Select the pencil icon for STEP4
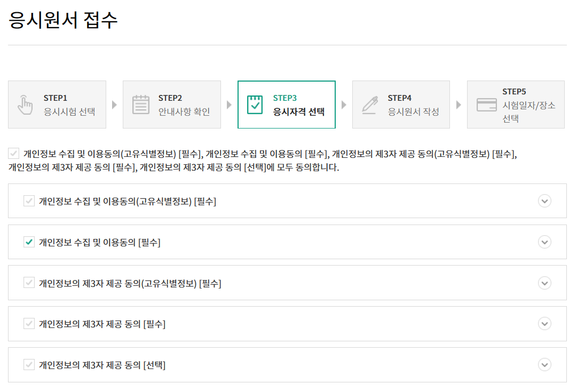Viewport: 577px width, 392px height. pyautogui.click(x=370, y=104)
